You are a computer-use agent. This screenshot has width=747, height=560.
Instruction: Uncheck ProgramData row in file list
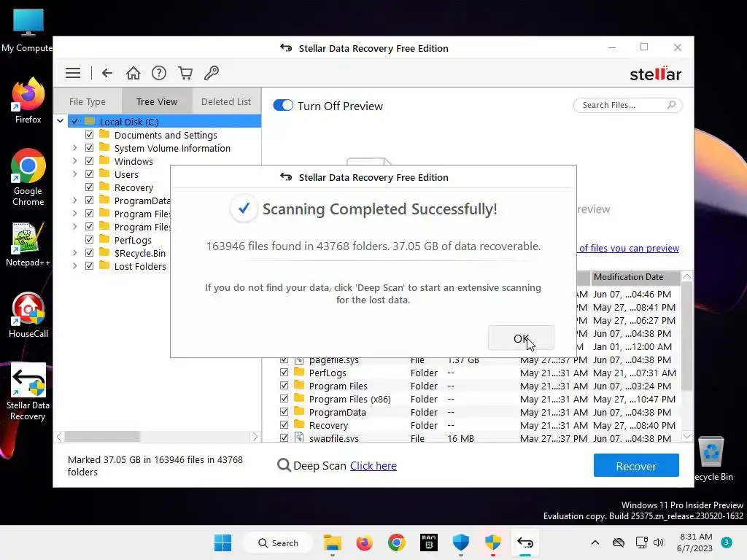(x=284, y=412)
